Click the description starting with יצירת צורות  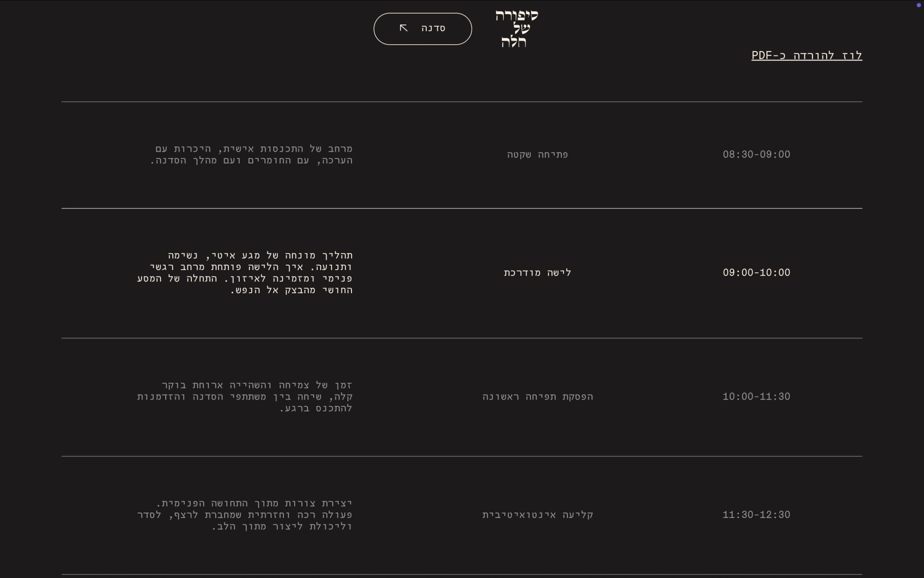pyautogui.click(x=245, y=515)
